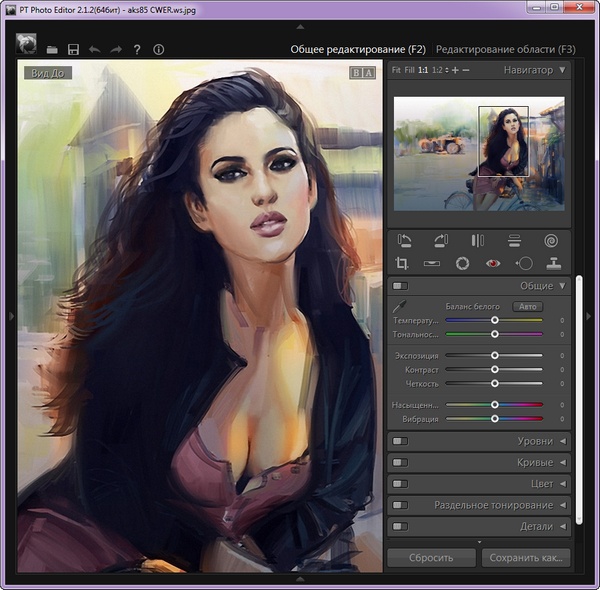Collapse the Навигатор panel
Viewport: 600px width, 590px height.
tap(563, 70)
